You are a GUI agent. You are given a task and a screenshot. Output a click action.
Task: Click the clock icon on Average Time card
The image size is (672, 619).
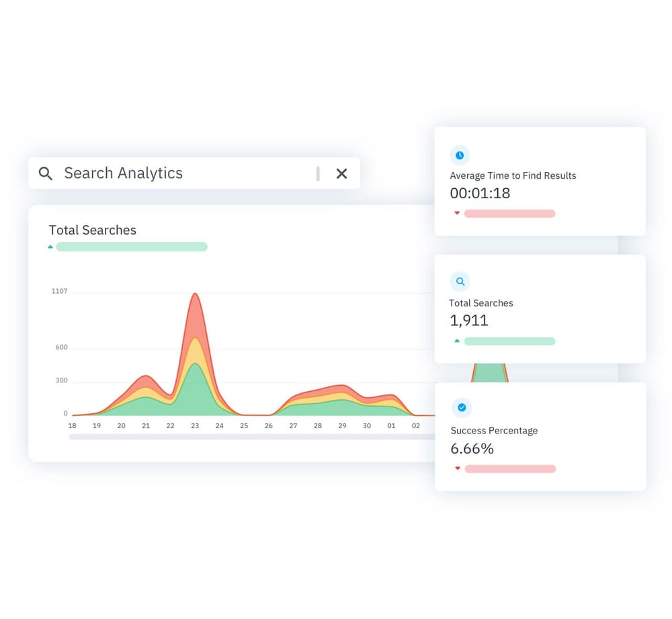tap(460, 155)
